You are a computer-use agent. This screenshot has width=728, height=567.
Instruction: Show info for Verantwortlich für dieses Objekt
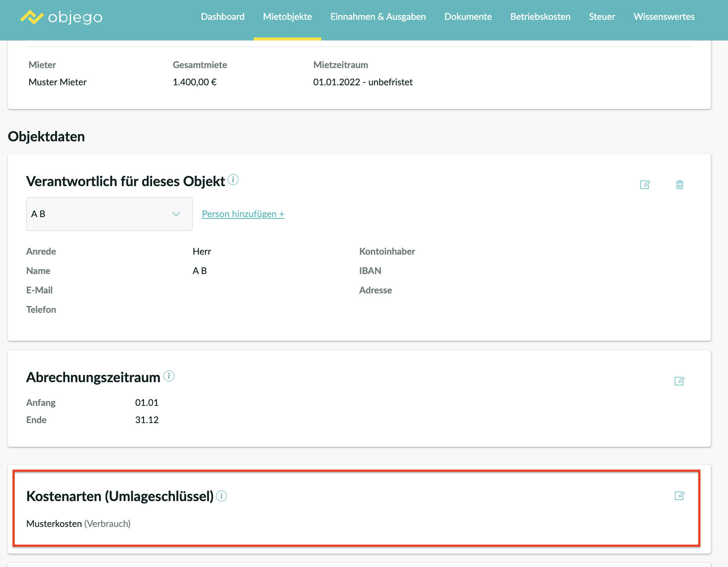tap(233, 180)
